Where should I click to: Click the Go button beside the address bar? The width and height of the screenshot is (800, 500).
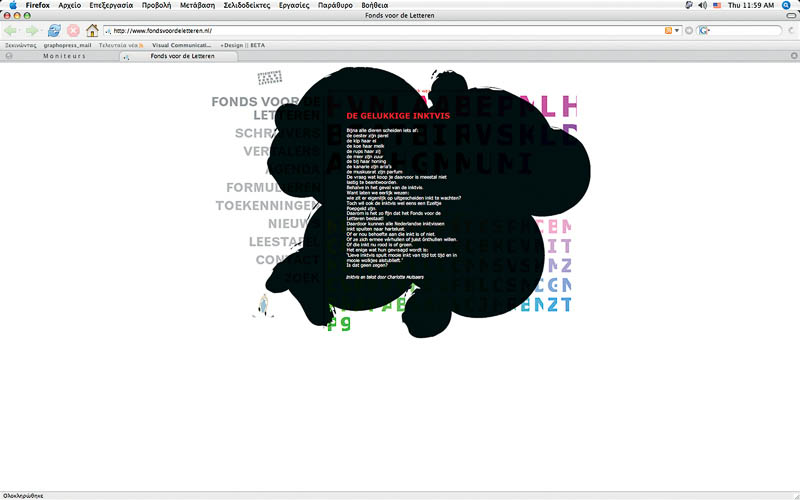[x=688, y=31]
